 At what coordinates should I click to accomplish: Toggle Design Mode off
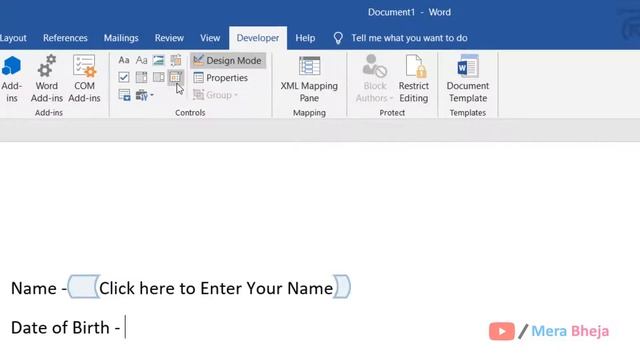[x=228, y=60]
